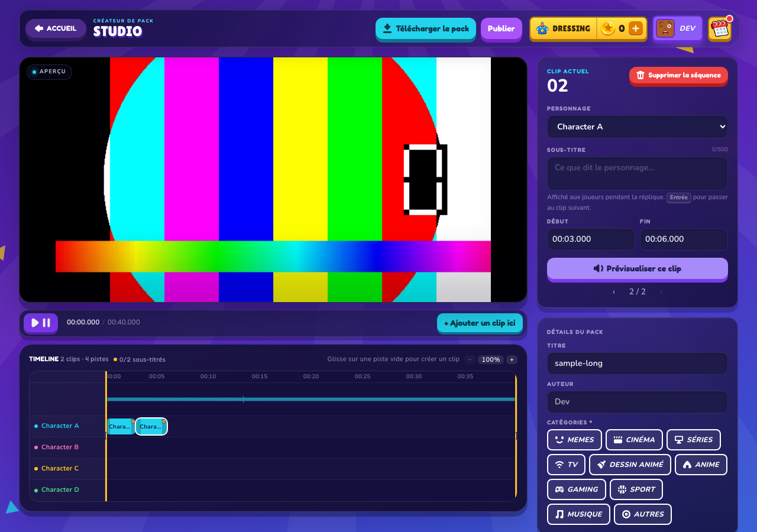Select the second highlighted clip on Character A track
This screenshot has height=532, width=757.
[151, 426]
